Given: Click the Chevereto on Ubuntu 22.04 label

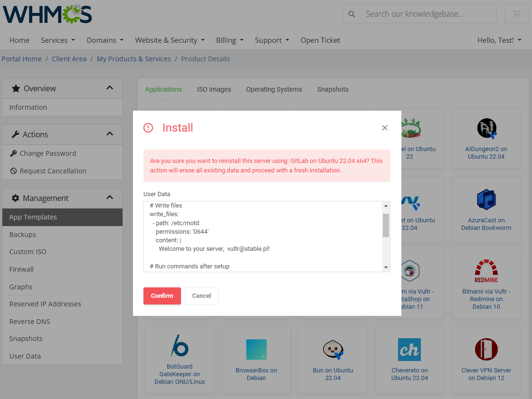Looking at the screenshot, I should [409, 374].
